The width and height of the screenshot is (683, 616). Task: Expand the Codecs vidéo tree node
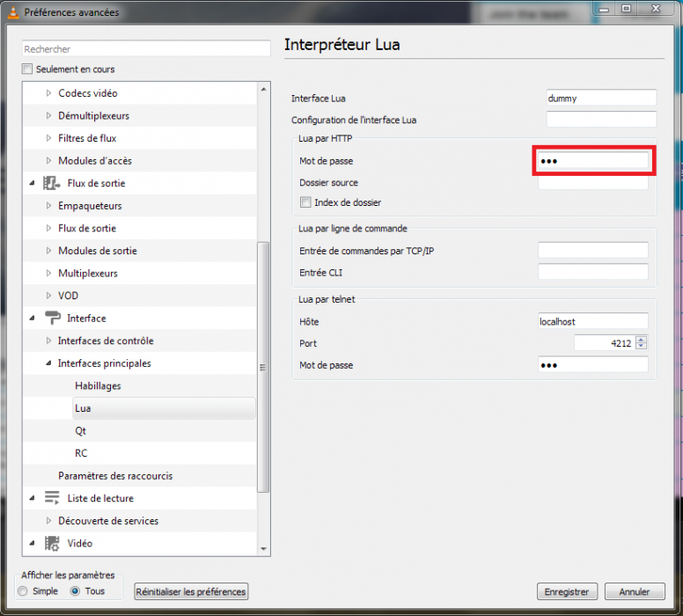(x=48, y=93)
